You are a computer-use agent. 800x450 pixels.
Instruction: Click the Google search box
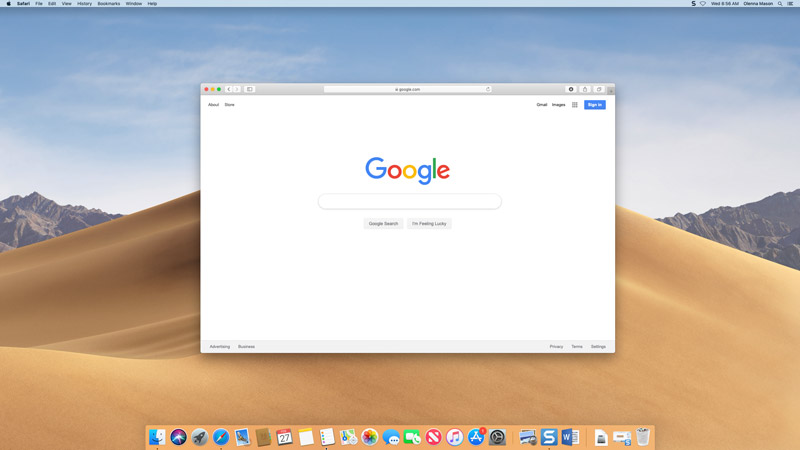pyautogui.click(x=410, y=202)
